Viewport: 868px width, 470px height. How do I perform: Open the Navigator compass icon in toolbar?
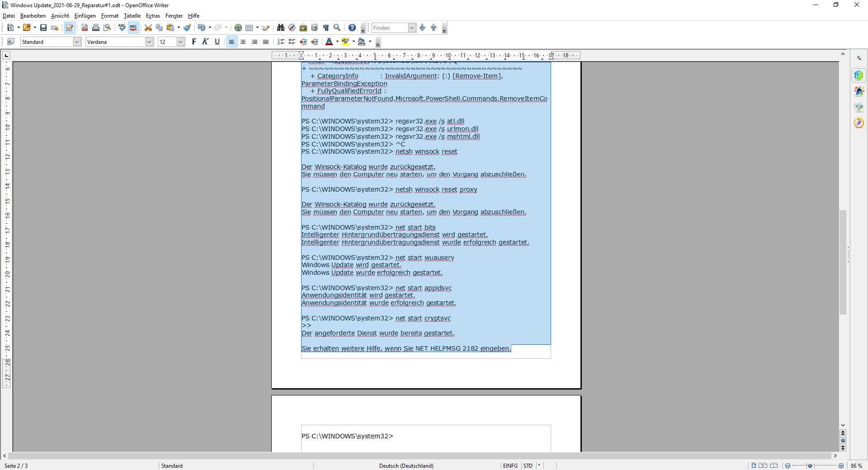tap(292, 28)
